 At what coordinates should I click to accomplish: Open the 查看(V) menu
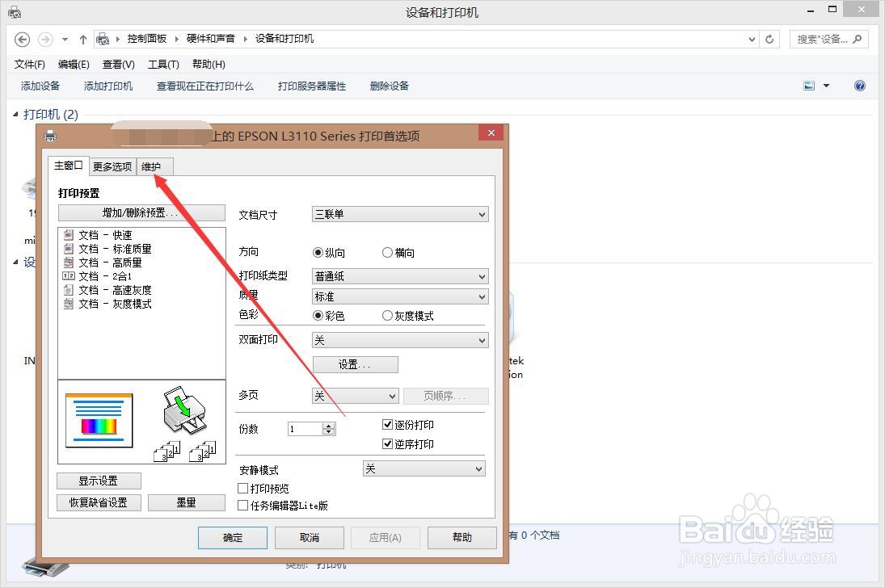(119, 65)
